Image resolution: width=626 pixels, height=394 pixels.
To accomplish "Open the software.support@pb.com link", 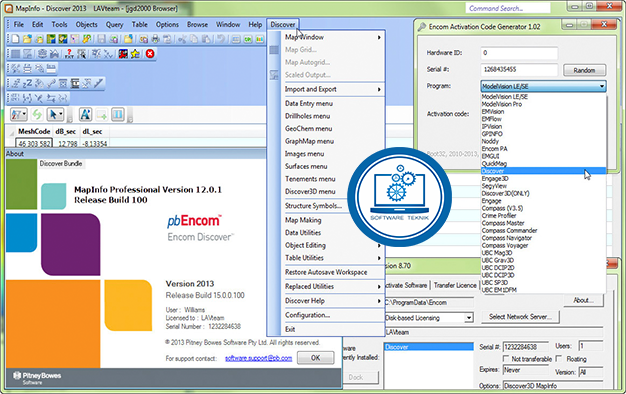I will tap(258, 358).
